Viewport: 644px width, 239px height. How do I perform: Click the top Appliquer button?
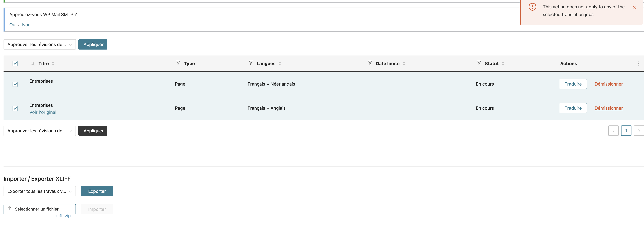pos(93,44)
